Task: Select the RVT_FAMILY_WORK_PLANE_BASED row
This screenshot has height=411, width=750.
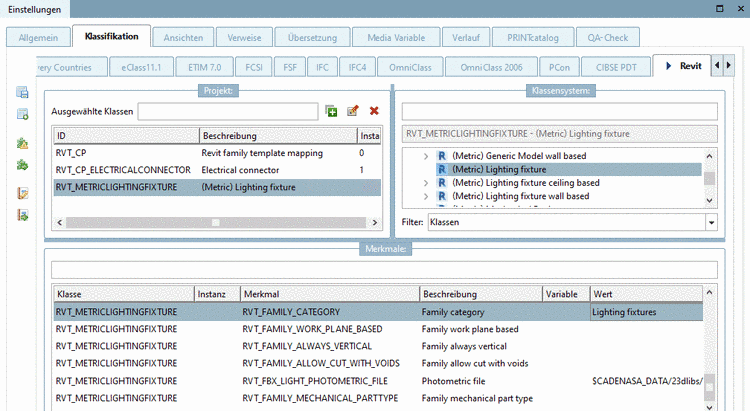Action: coord(378,329)
